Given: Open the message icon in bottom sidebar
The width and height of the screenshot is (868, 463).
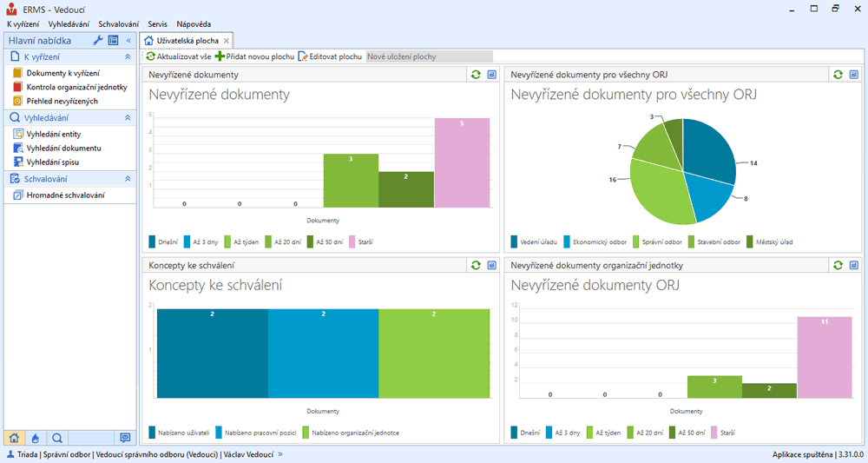Looking at the screenshot, I should point(125,437).
